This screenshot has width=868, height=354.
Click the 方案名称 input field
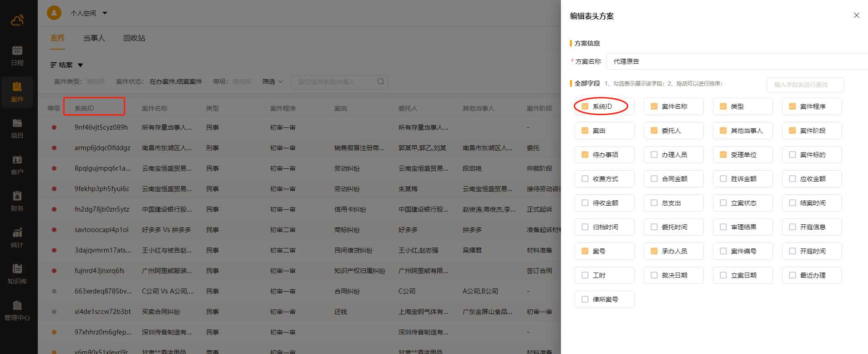(736, 61)
